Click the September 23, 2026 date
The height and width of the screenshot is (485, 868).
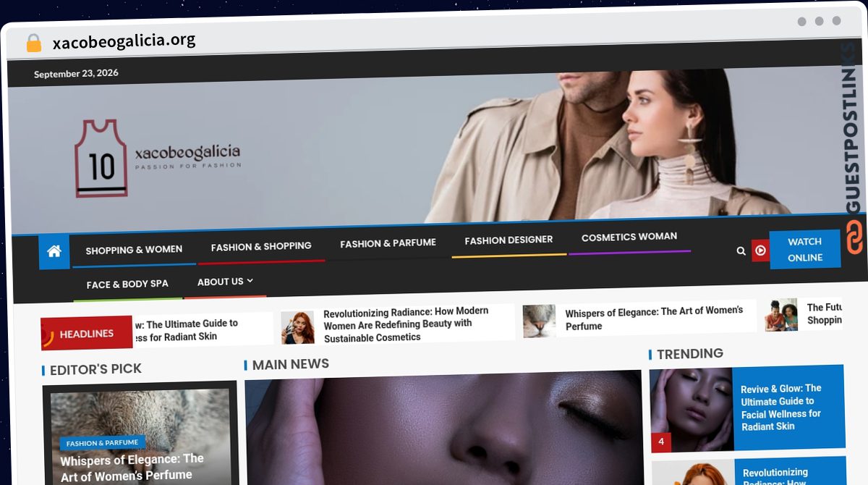coord(76,73)
